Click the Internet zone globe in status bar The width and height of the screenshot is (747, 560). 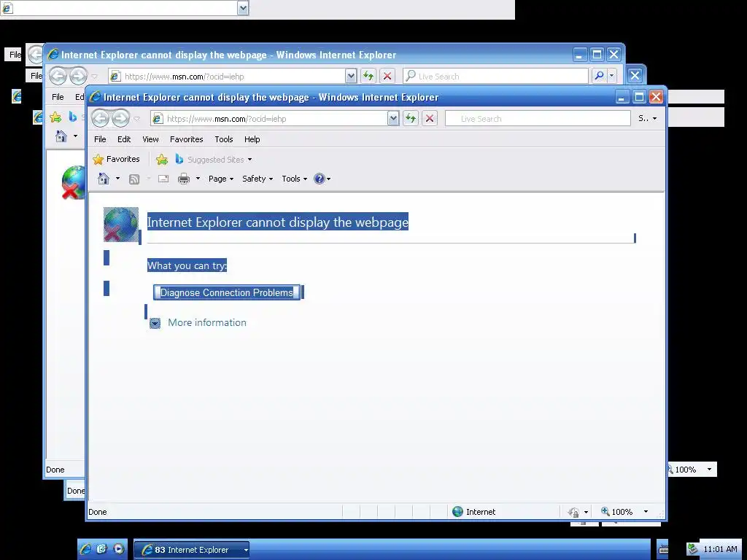pyautogui.click(x=458, y=512)
